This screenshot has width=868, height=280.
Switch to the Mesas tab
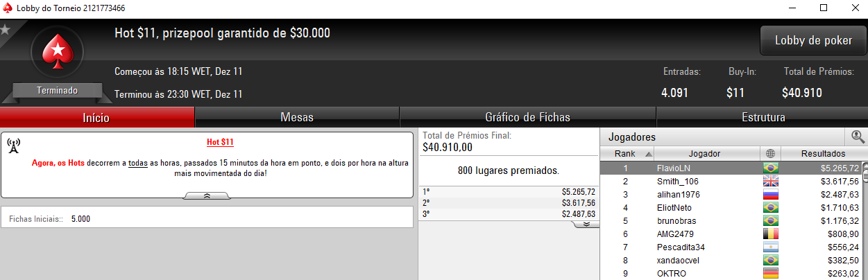tap(297, 118)
